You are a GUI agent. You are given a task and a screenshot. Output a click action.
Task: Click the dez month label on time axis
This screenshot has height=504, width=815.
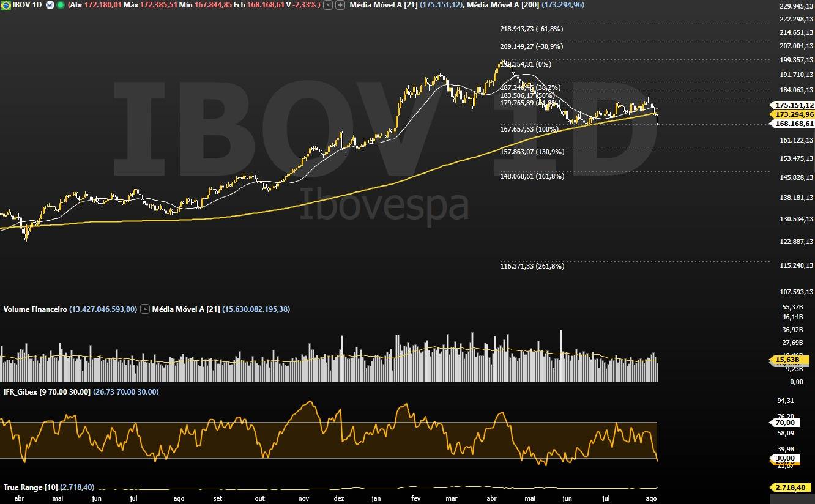point(338,498)
